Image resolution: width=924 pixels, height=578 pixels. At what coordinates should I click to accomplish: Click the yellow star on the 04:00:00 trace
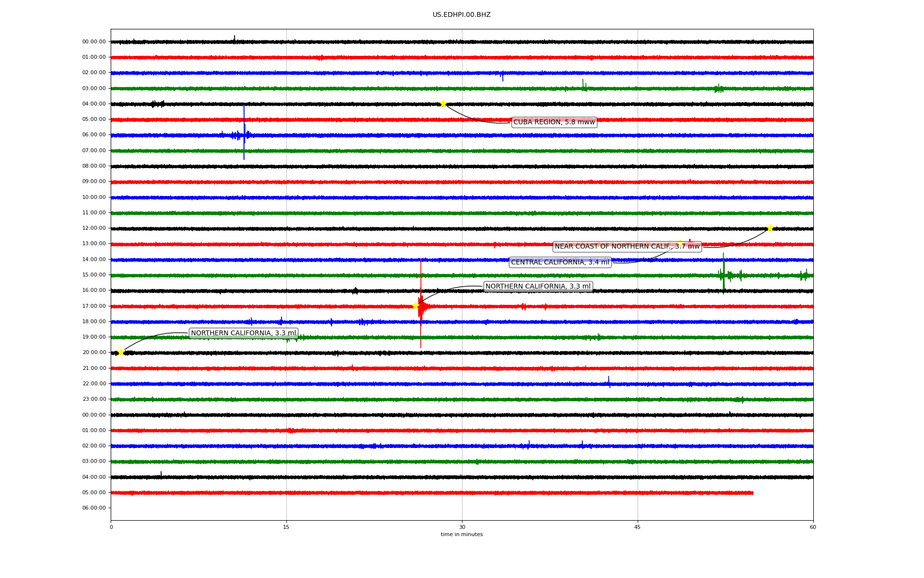[443, 104]
